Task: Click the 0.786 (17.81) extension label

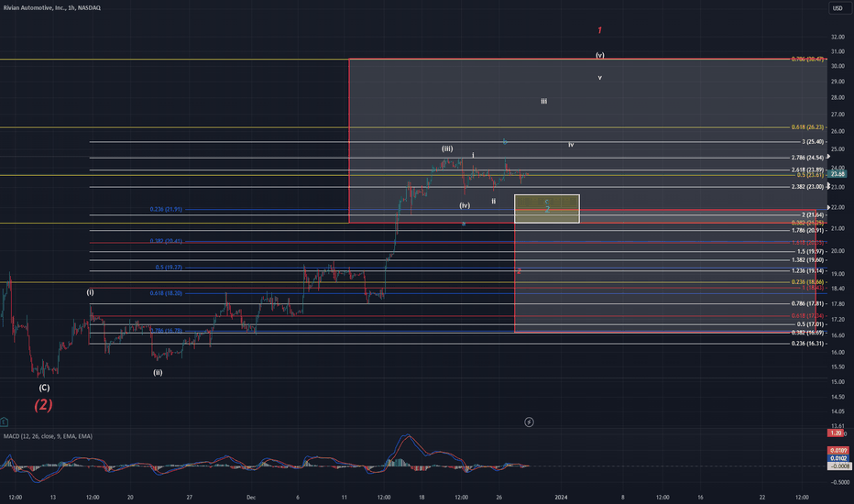Action: [807, 303]
